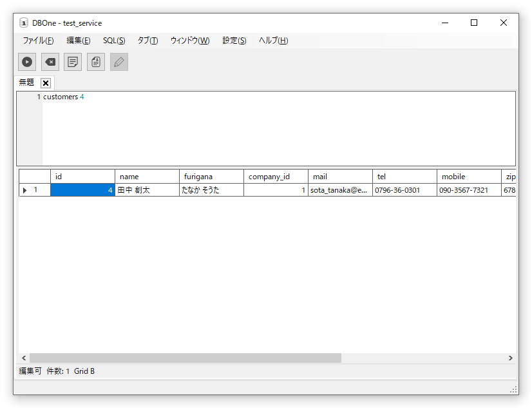Click the clear backspace toolbar icon
This screenshot has width=532, height=408.
[x=50, y=62]
